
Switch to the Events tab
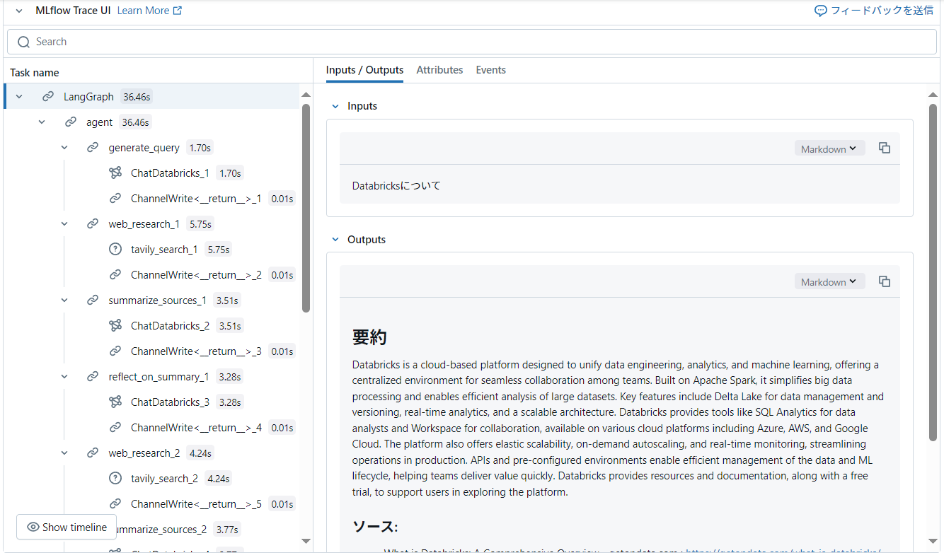click(490, 70)
